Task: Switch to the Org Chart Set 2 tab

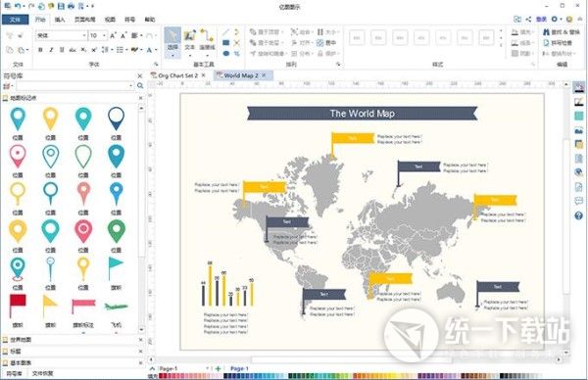Action: (x=177, y=75)
